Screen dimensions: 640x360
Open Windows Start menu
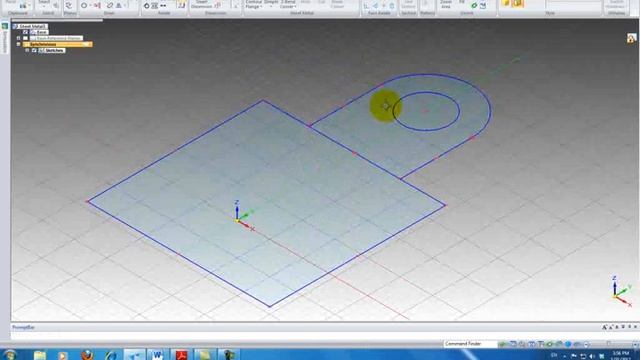(10, 354)
